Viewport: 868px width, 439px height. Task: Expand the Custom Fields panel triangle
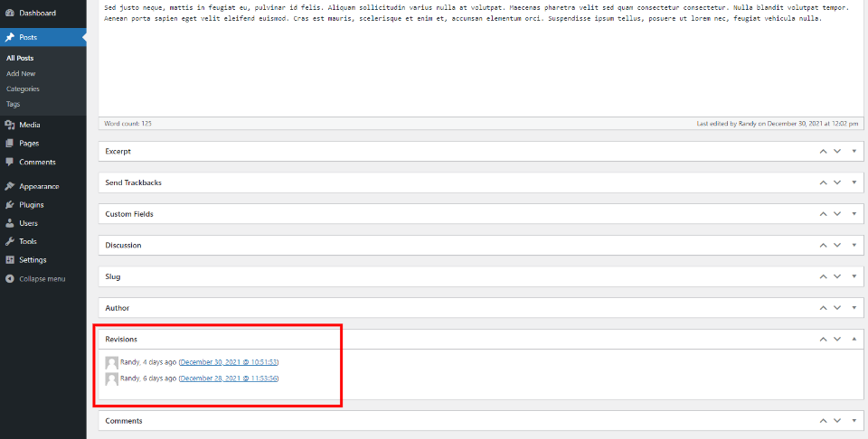point(854,214)
